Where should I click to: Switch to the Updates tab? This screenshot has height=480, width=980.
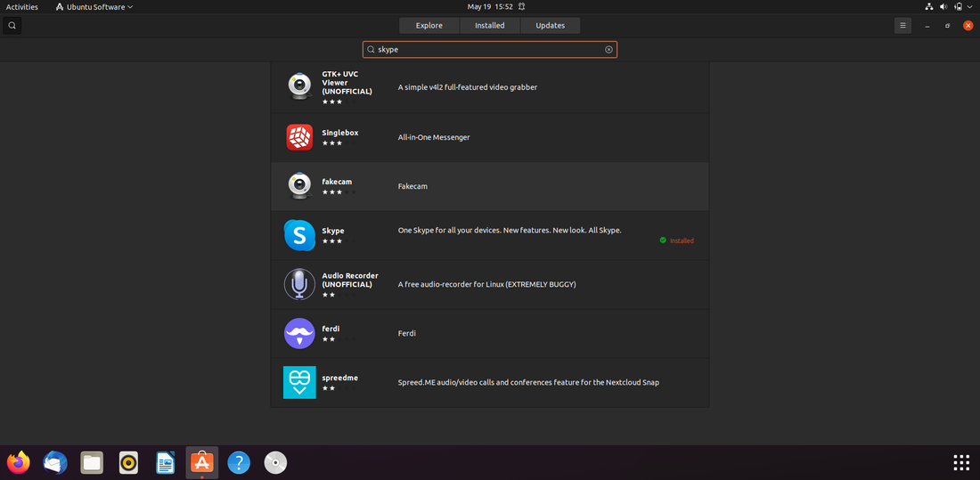(x=550, y=26)
